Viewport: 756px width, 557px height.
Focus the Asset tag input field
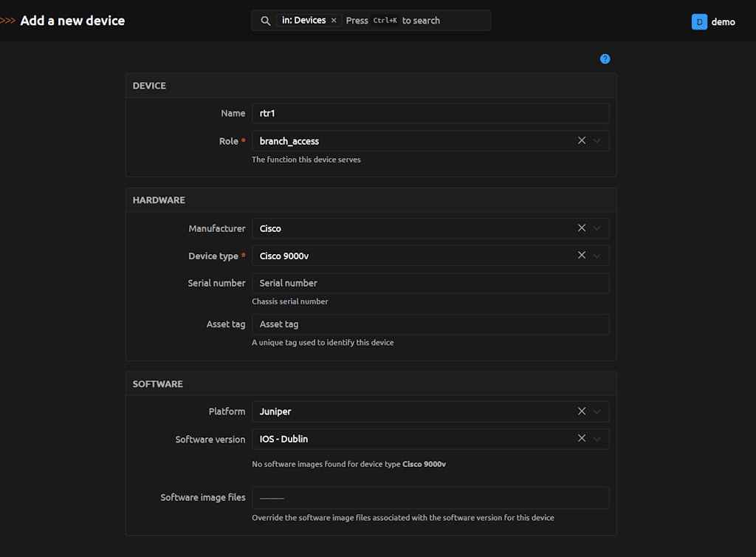pos(430,324)
